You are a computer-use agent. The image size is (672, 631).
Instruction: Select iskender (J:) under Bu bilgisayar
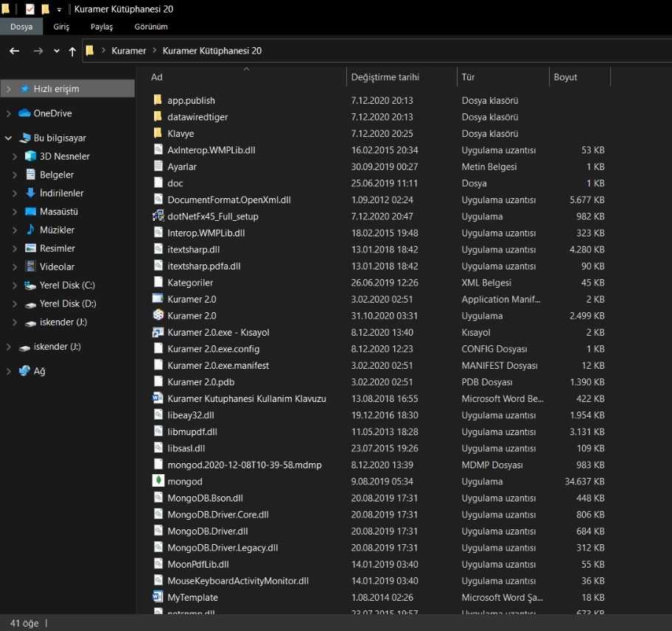63,322
